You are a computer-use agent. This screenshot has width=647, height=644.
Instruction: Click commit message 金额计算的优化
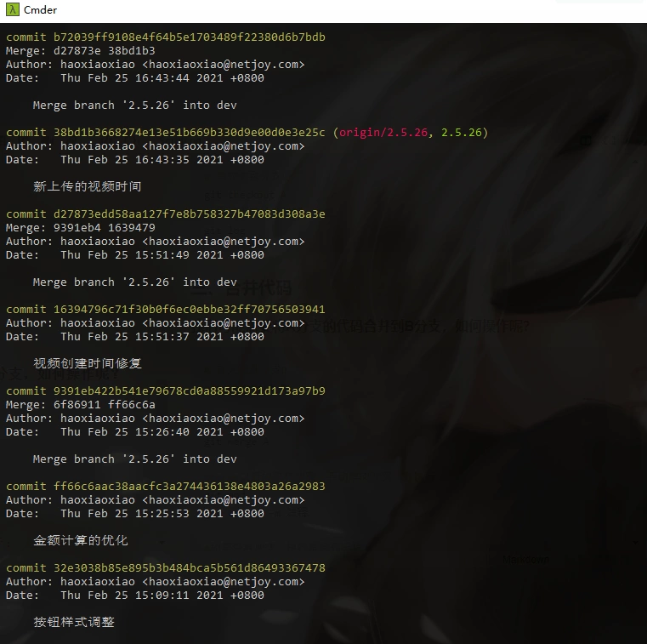point(81,541)
